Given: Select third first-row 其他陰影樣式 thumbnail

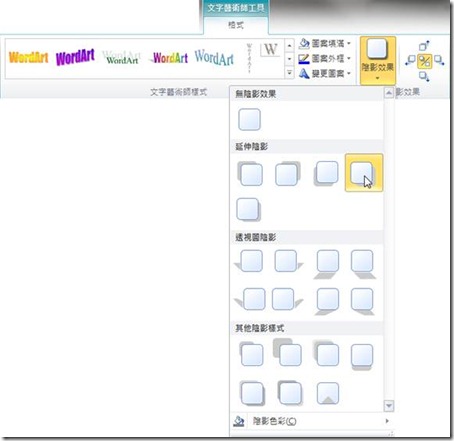Looking at the screenshot, I should coord(326,353).
